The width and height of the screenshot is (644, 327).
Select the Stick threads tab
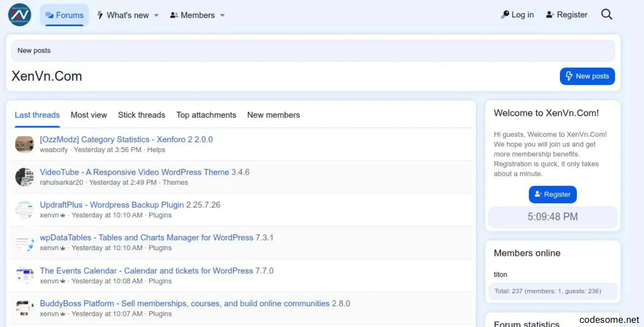point(142,115)
